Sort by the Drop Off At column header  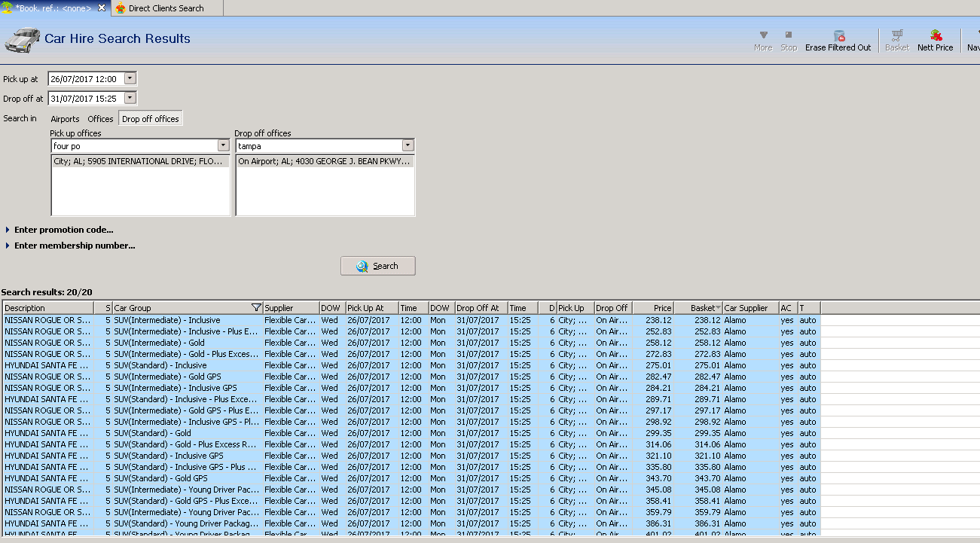481,308
